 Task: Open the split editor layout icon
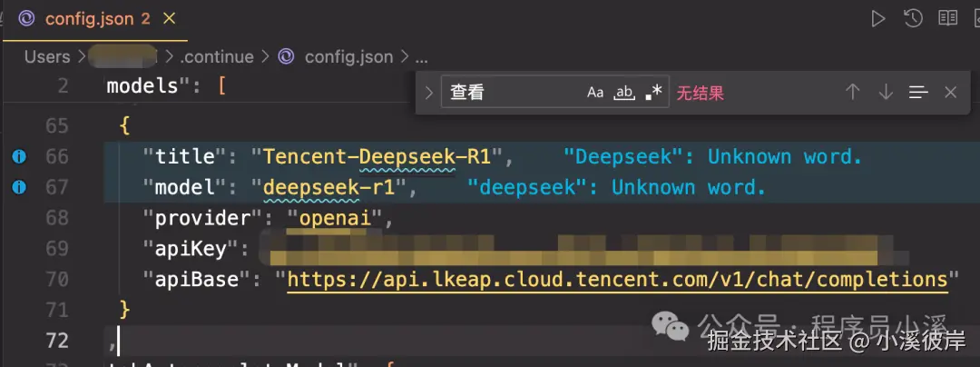tap(947, 18)
